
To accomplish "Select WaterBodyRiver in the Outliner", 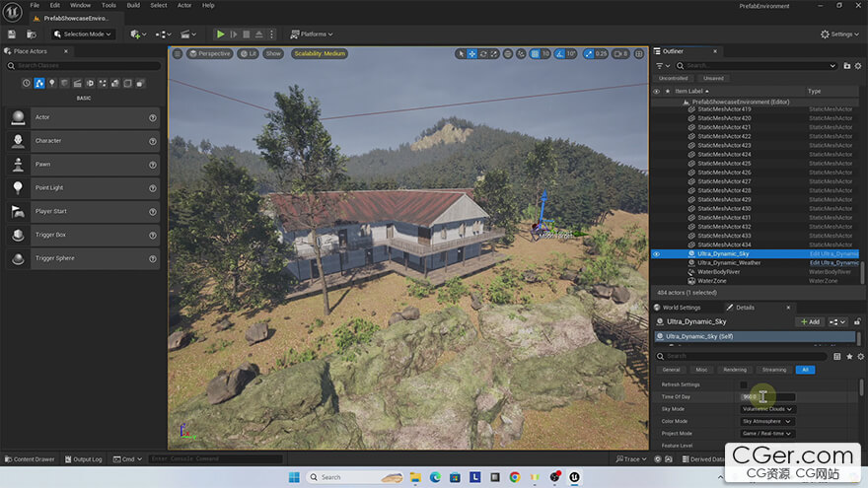I will 718,272.
